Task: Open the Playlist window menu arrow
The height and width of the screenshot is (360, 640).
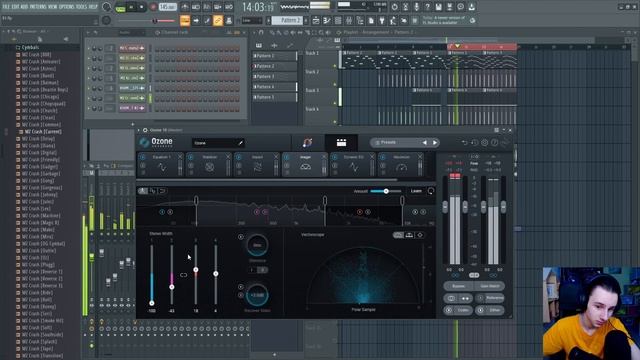Action: coord(254,32)
